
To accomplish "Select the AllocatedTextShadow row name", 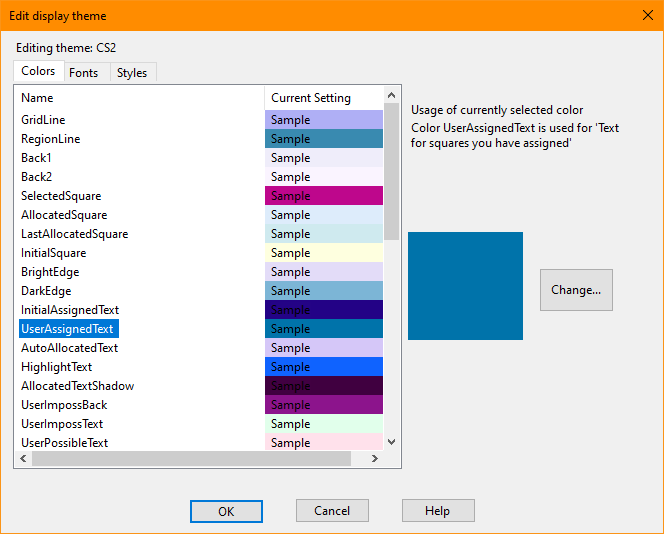I will [x=78, y=386].
